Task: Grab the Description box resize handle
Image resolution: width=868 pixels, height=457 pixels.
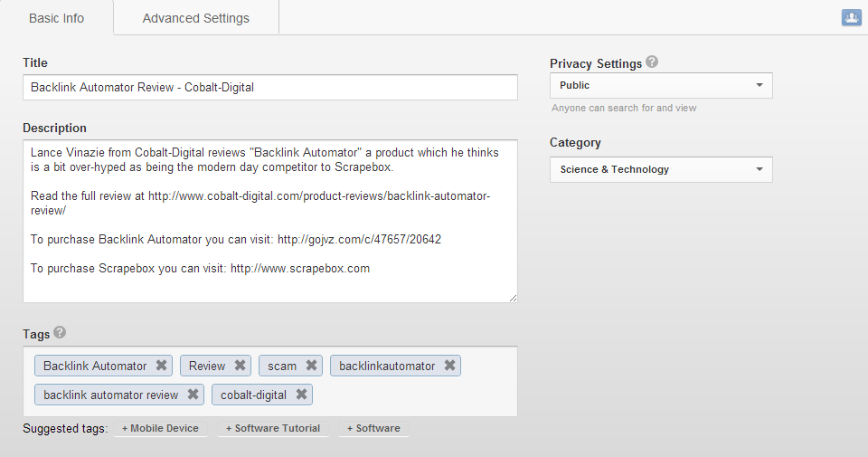Action: point(513,298)
